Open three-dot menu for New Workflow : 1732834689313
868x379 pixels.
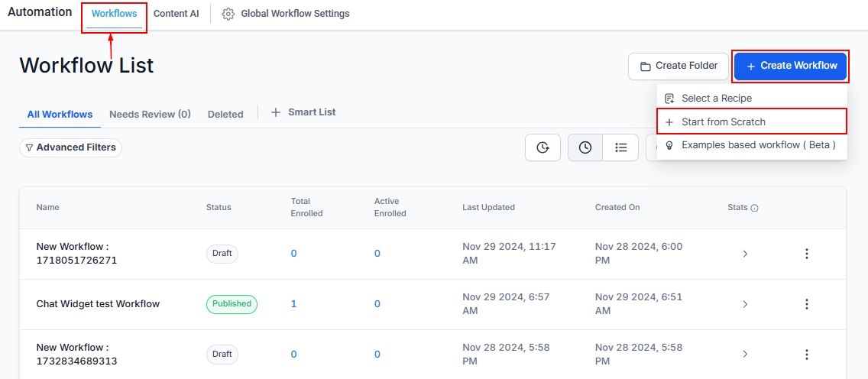coord(806,355)
